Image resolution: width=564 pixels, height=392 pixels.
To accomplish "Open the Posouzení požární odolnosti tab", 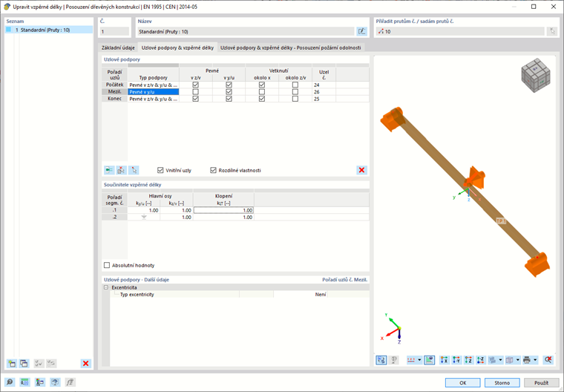I will pos(291,48).
